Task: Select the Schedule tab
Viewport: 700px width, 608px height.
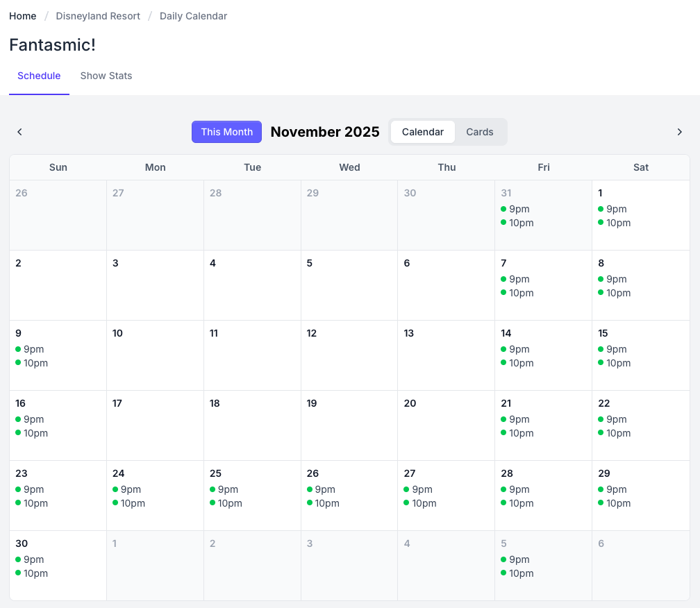Action: (39, 76)
